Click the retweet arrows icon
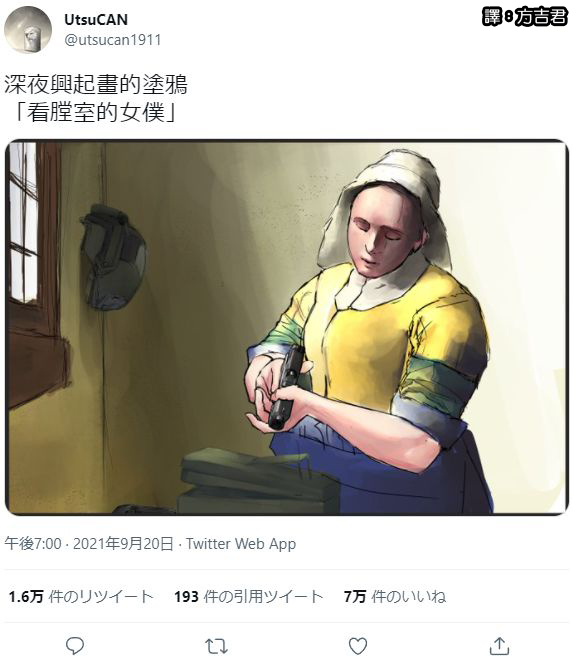The image size is (573, 662). point(216,646)
